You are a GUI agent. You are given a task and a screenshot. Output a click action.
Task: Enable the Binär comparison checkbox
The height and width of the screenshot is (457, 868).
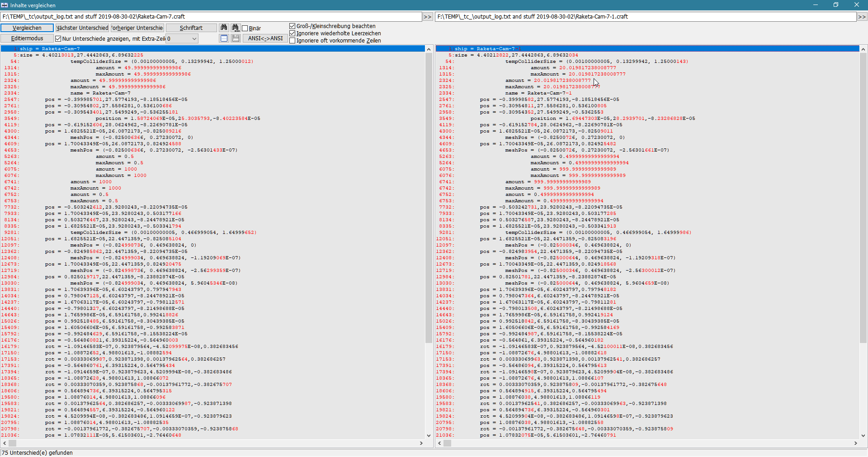pos(245,28)
